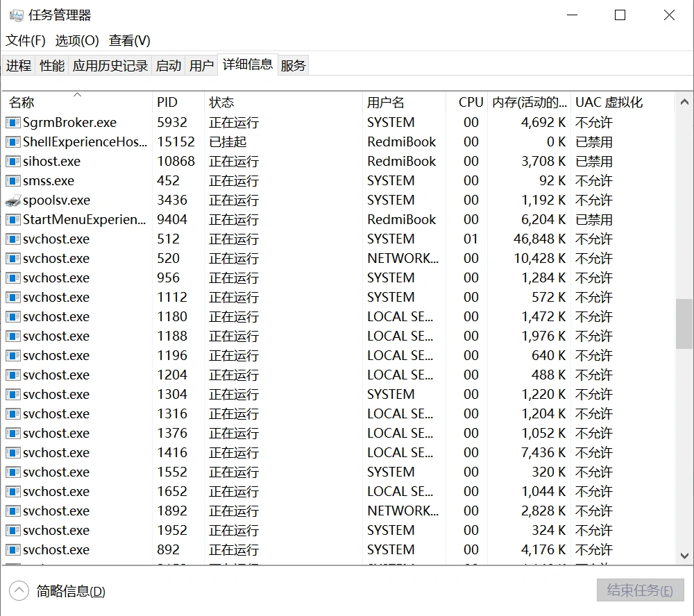This screenshot has height=616, width=694.
Task: Maximize the Task Manager window
Action: 620,15
